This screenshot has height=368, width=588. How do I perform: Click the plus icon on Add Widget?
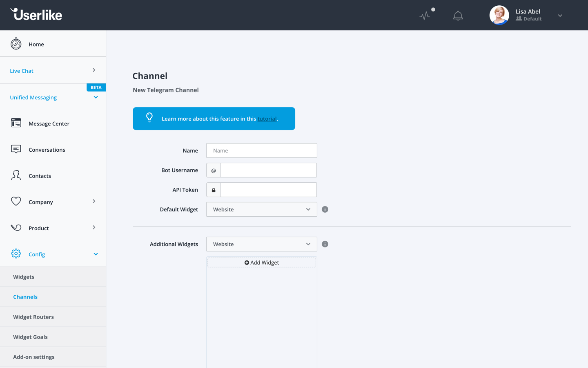[x=247, y=263]
